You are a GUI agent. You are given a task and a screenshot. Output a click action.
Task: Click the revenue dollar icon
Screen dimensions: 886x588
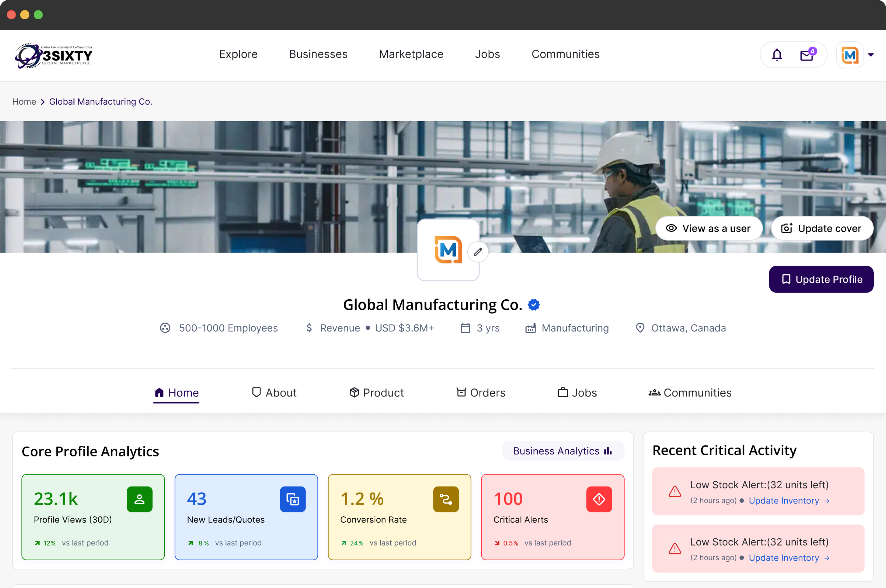pyautogui.click(x=309, y=328)
